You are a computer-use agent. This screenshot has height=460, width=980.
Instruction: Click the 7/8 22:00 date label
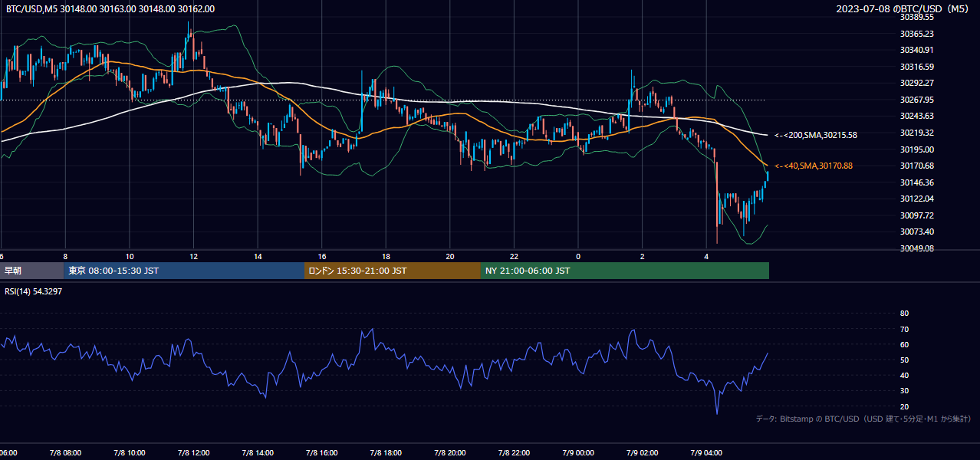[515, 452]
